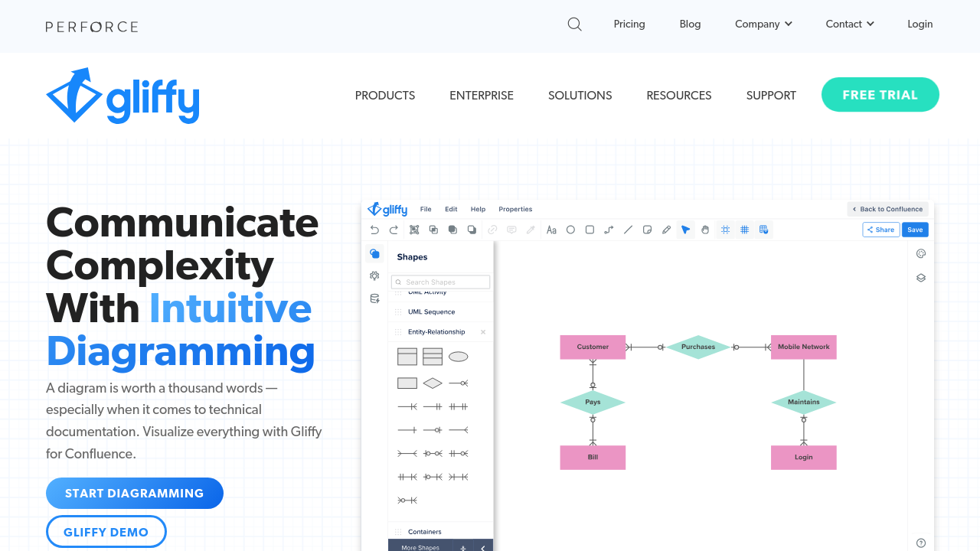Click the Perforce logo link

click(92, 27)
